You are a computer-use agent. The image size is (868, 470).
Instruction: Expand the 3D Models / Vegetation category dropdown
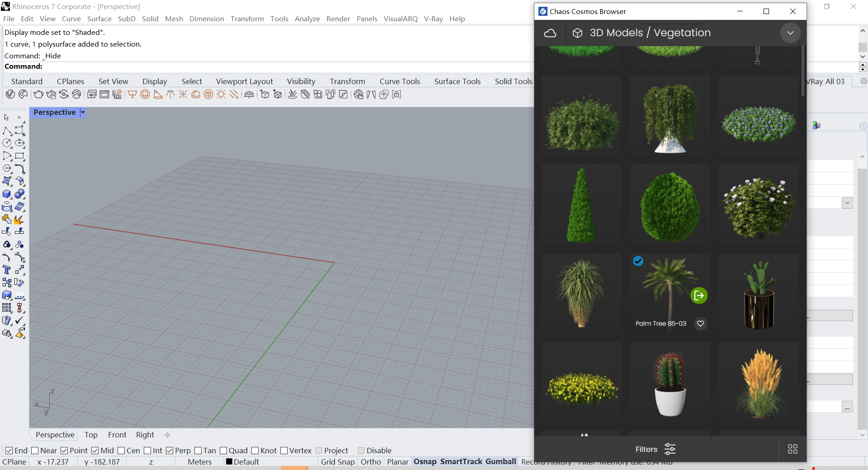coord(790,33)
